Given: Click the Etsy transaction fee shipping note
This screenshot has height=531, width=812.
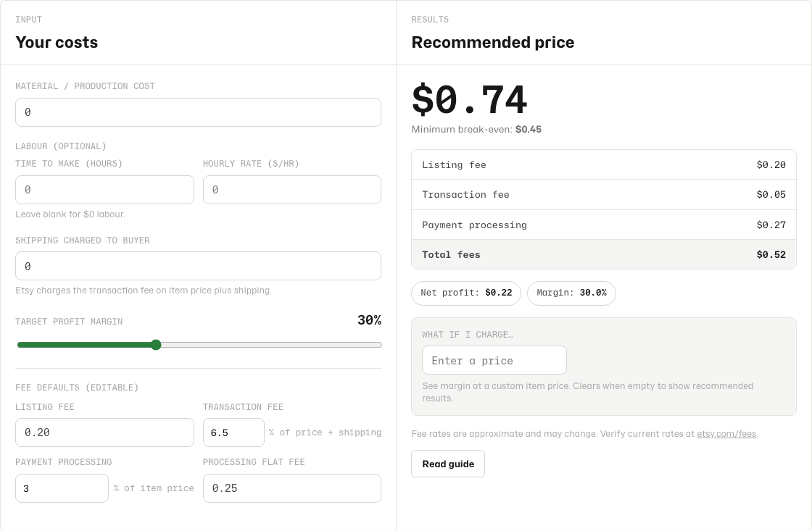Looking at the screenshot, I should tap(144, 290).
